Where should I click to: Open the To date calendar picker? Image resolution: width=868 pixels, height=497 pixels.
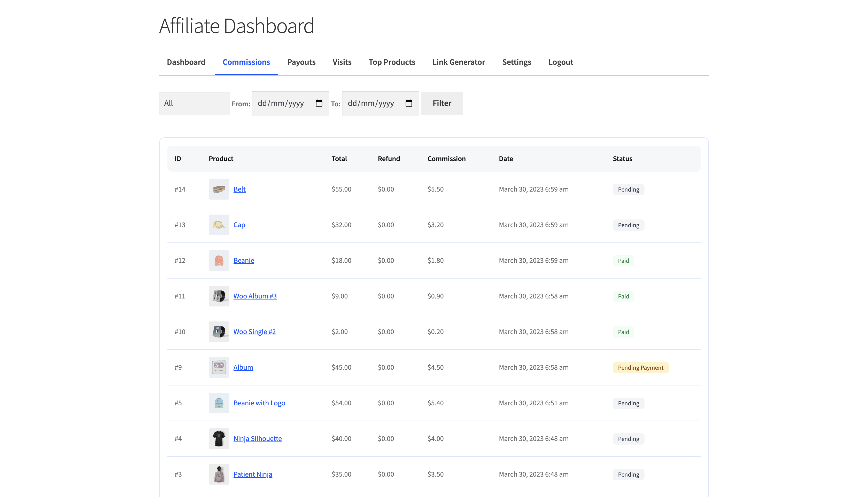click(x=409, y=103)
